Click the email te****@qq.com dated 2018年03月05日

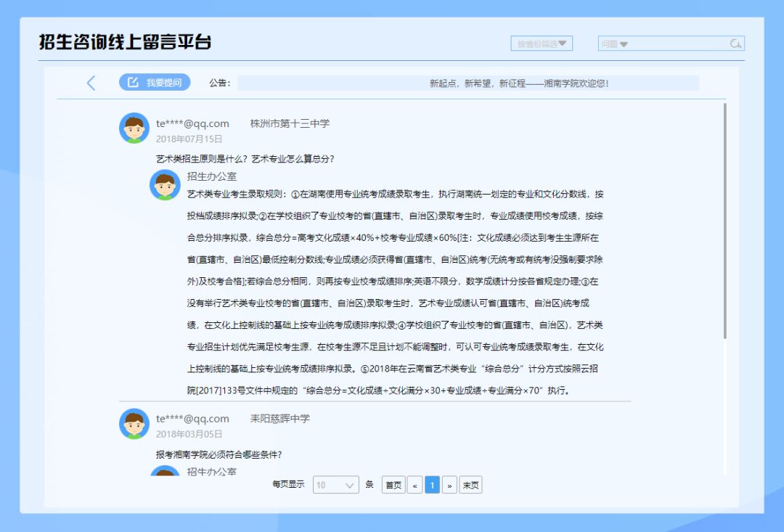coord(192,419)
